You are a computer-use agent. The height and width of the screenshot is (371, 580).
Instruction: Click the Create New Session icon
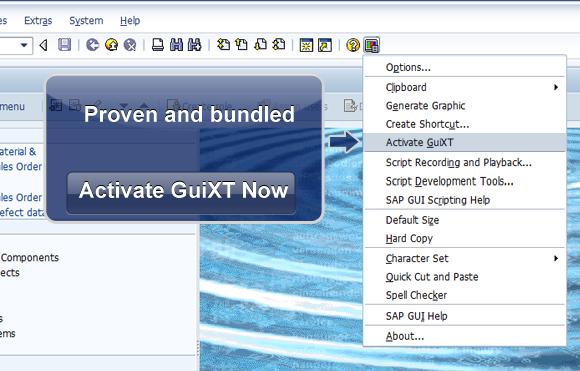point(306,45)
